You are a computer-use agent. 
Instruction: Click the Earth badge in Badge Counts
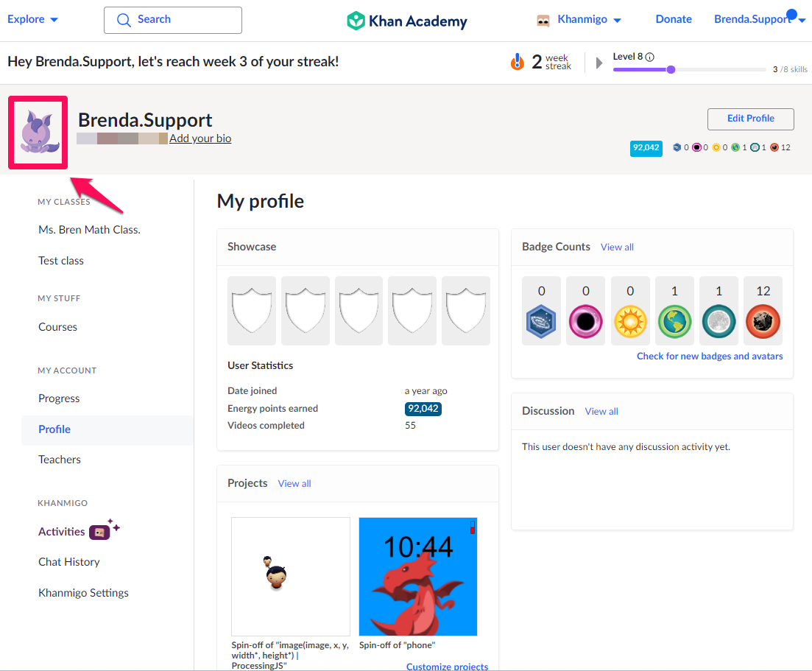(674, 321)
